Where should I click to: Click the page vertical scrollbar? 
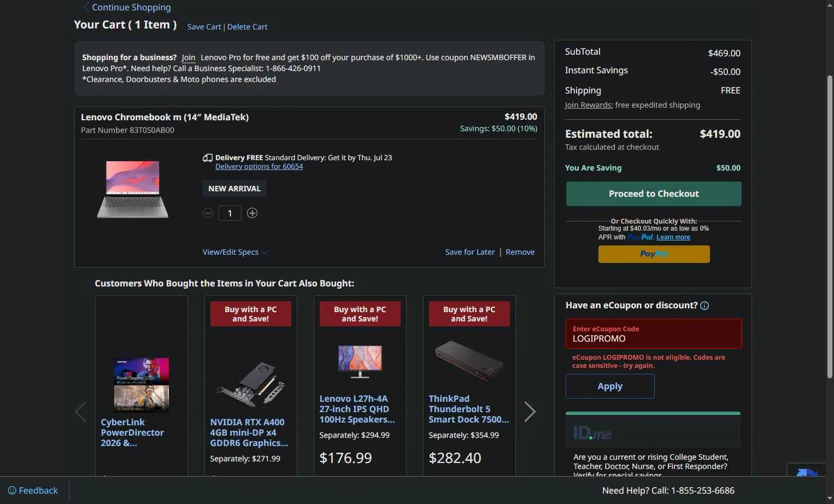coord(830,227)
